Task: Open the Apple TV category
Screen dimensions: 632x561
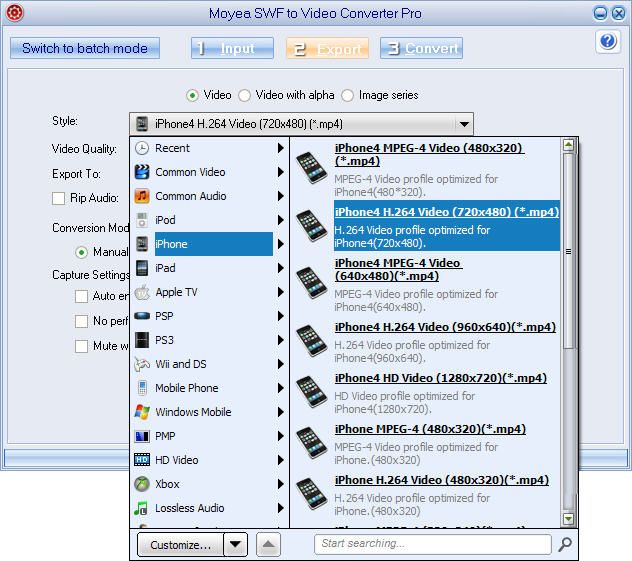Action: [x=209, y=292]
